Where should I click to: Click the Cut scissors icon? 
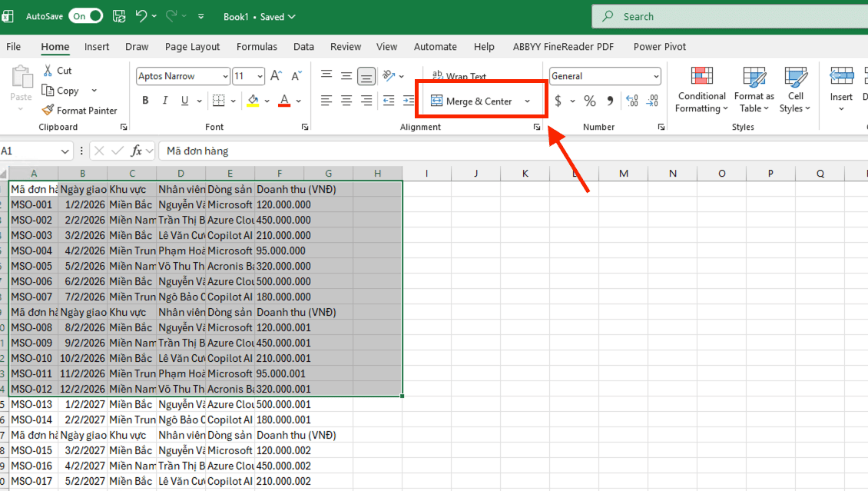[48, 71]
